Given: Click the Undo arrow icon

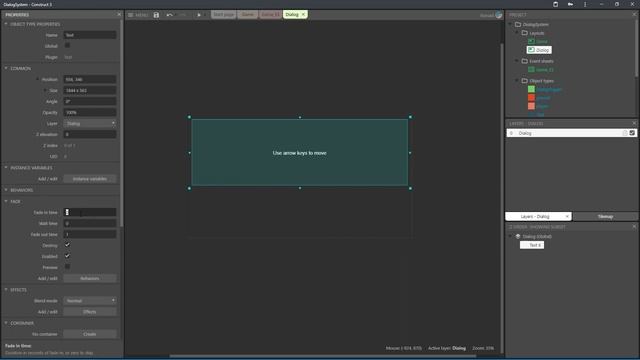Looking at the screenshot, I should click(x=169, y=15).
